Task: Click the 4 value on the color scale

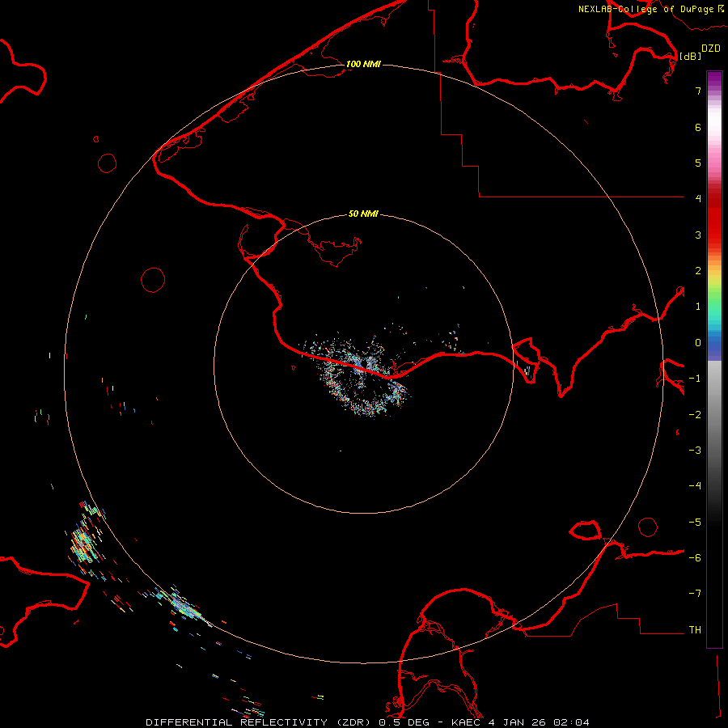Action: 698,199
